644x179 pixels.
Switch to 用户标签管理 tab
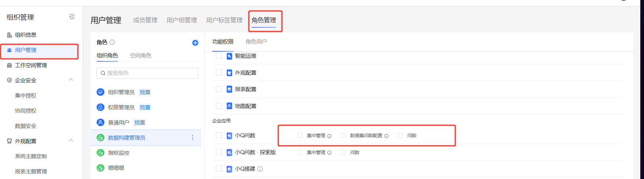click(224, 20)
